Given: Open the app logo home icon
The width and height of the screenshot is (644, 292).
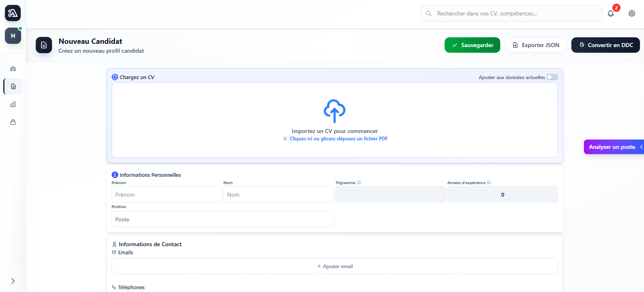Looking at the screenshot, I should pyautogui.click(x=13, y=13).
